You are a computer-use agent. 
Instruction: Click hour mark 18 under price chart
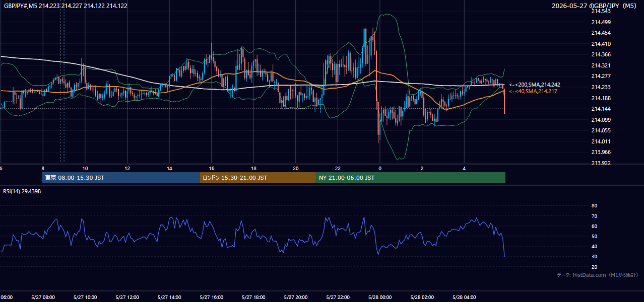(253, 169)
